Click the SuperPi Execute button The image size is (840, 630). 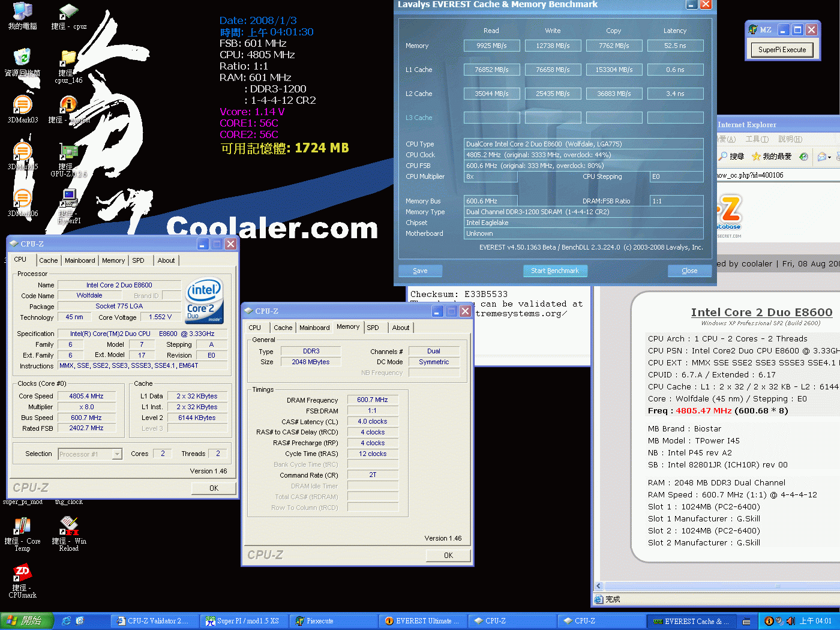click(x=782, y=50)
